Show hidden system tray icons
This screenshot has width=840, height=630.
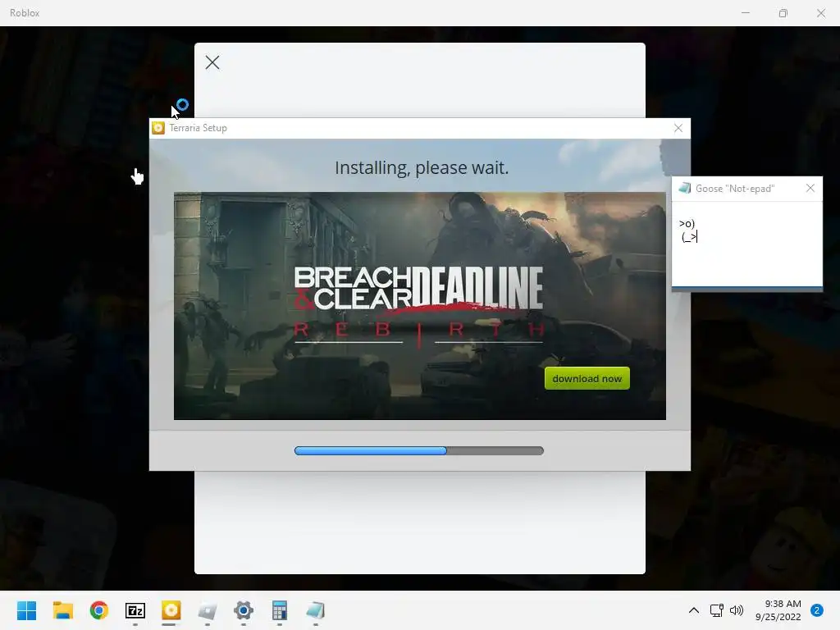[693, 610]
